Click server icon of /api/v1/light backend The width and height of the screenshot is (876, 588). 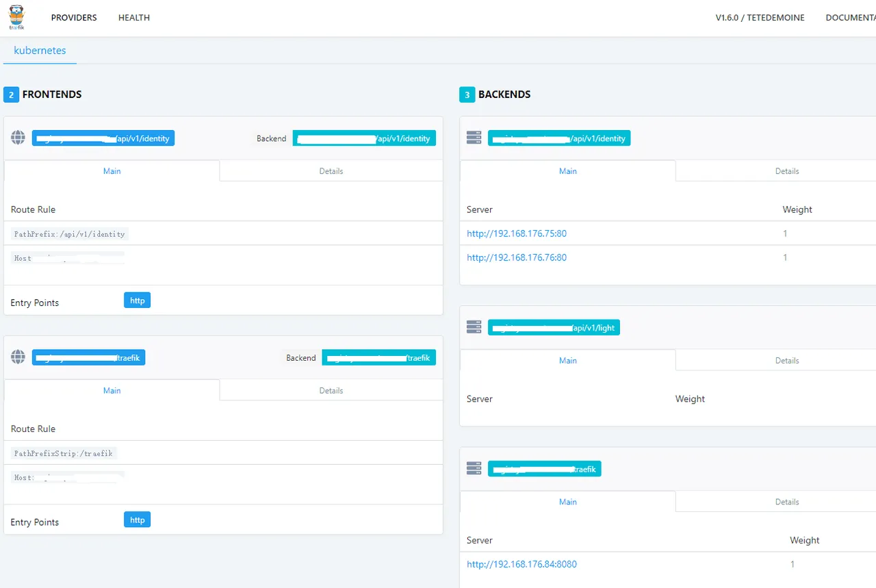pyautogui.click(x=474, y=327)
